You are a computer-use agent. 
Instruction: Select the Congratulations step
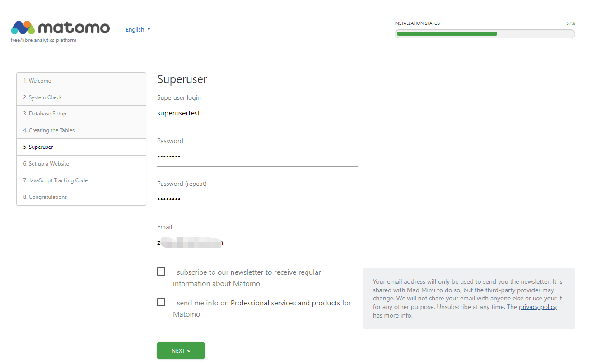(81, 197)
